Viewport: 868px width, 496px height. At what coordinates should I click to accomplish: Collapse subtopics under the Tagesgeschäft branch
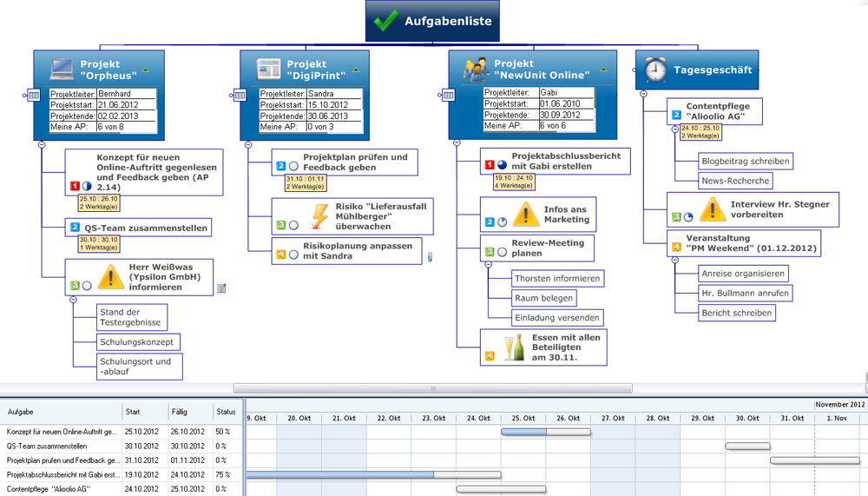click(x=643, y=94)
